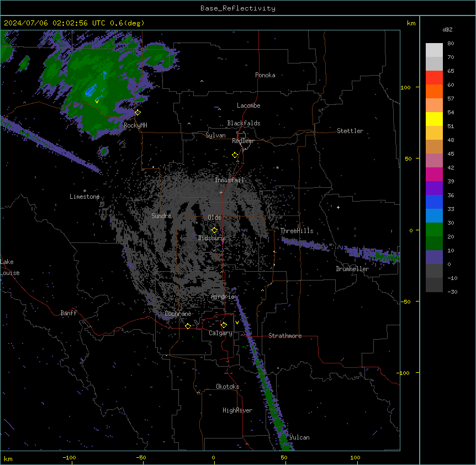The image size is (476, 465).
Task: Select the white 70-80 dBZ legend swatch
Action: [434, 50]
